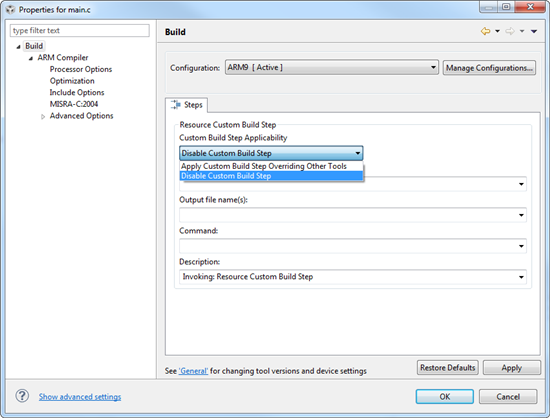Select Include Options in the tree
Image resolution: width=550 pixels, height=418 pixels.
77,92
